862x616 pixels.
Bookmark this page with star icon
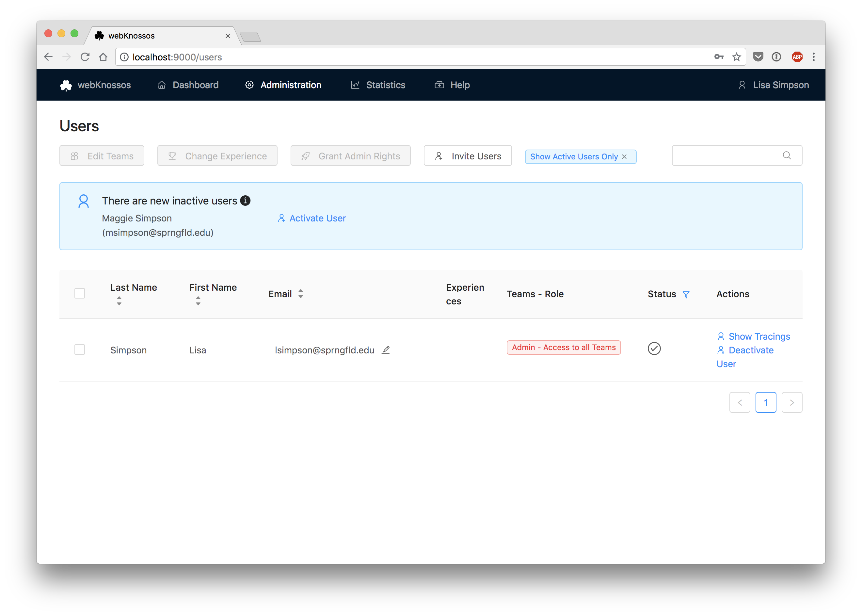[736, 57]
